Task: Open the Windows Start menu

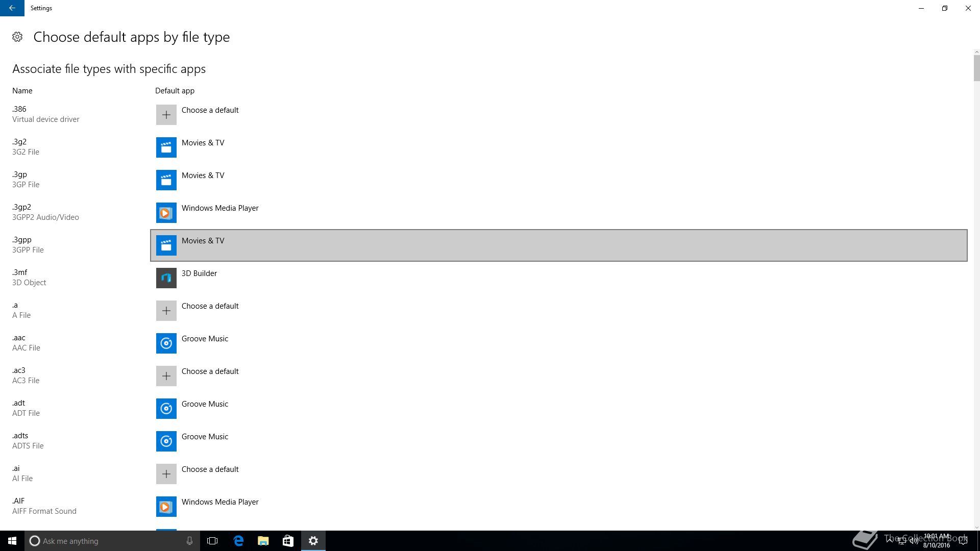Action: pos(12,541)
